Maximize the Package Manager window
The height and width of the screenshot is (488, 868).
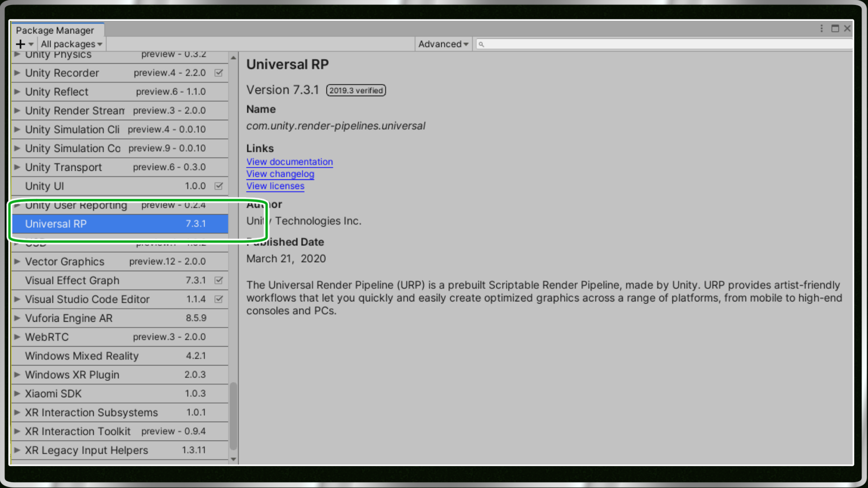835,28
